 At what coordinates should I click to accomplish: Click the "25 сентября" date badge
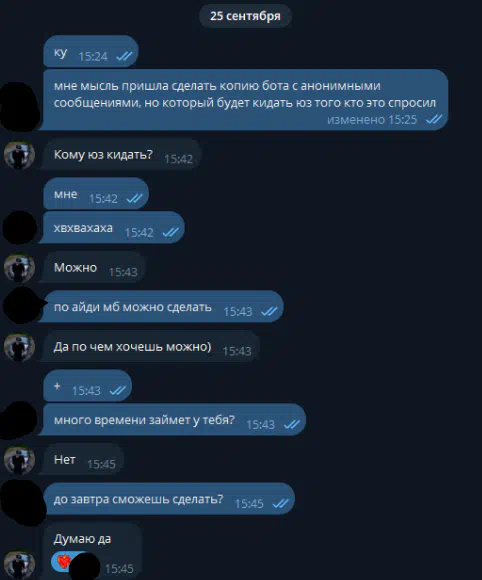245,16
